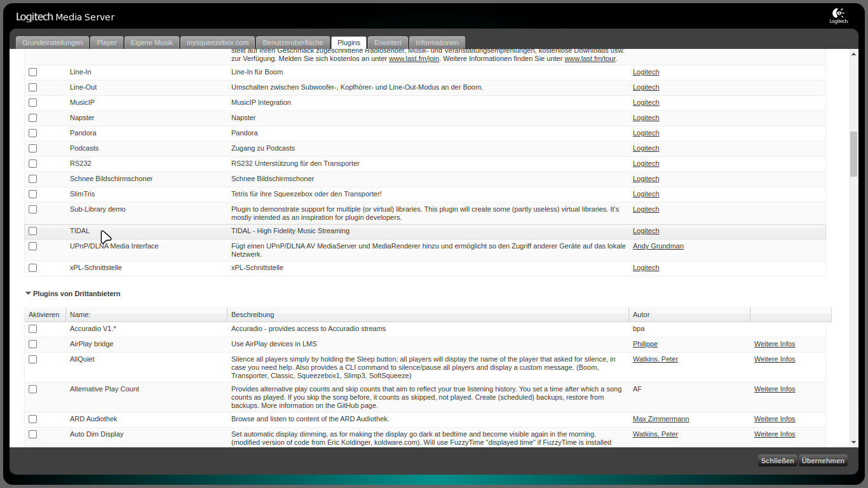Open Logitech author link for Line-In

click(x=646, y=72)
